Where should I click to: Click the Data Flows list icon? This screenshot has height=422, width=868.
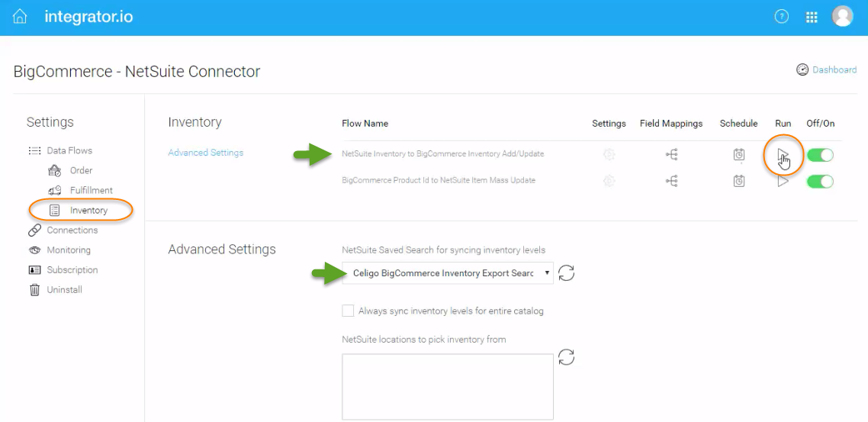pos(34,150)
